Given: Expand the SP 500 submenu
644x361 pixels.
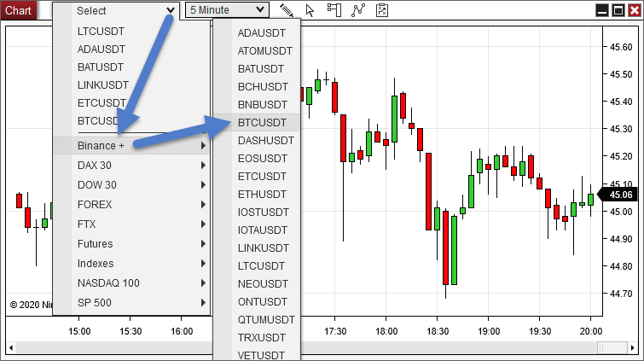Looking at the screenshot, I should click(131, 303).
